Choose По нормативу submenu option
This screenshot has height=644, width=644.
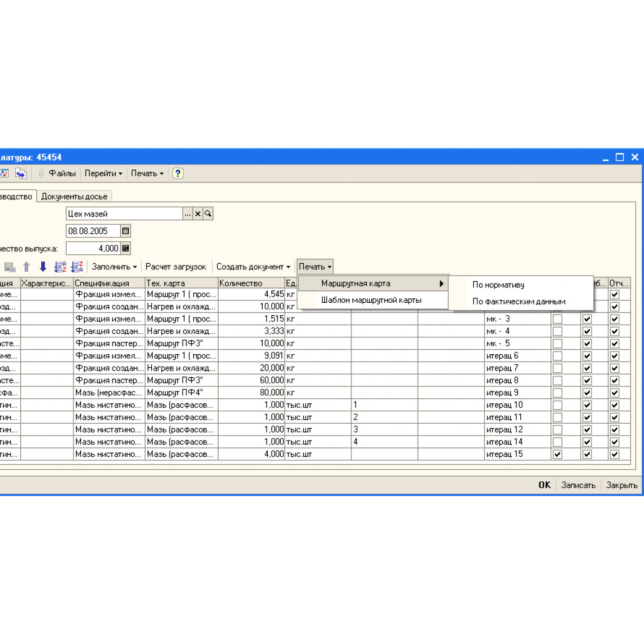coord(498,285)
